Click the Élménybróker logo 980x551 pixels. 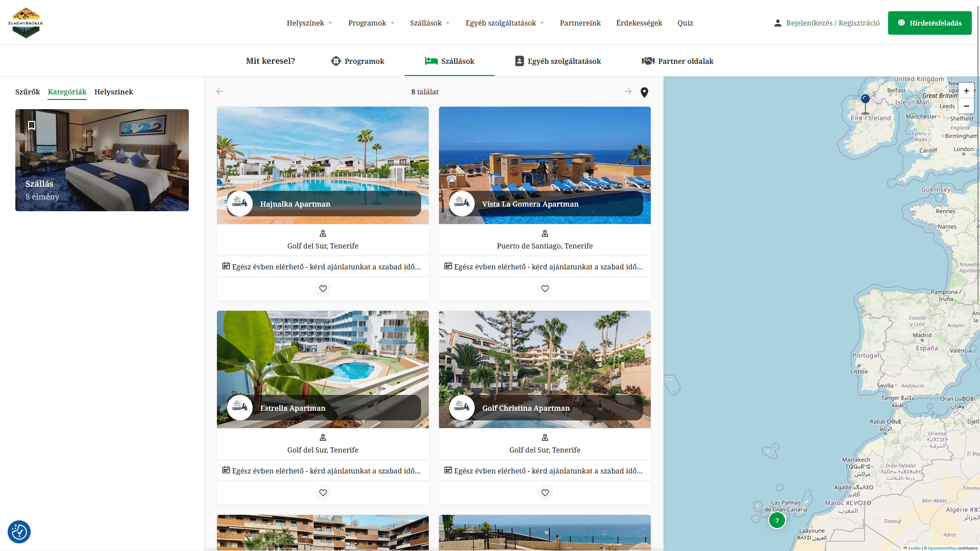[26, 23]
